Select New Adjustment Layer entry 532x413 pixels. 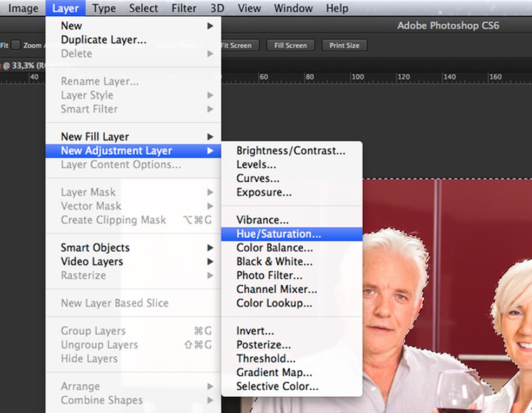pyautogui.click(x=134, y=150)
